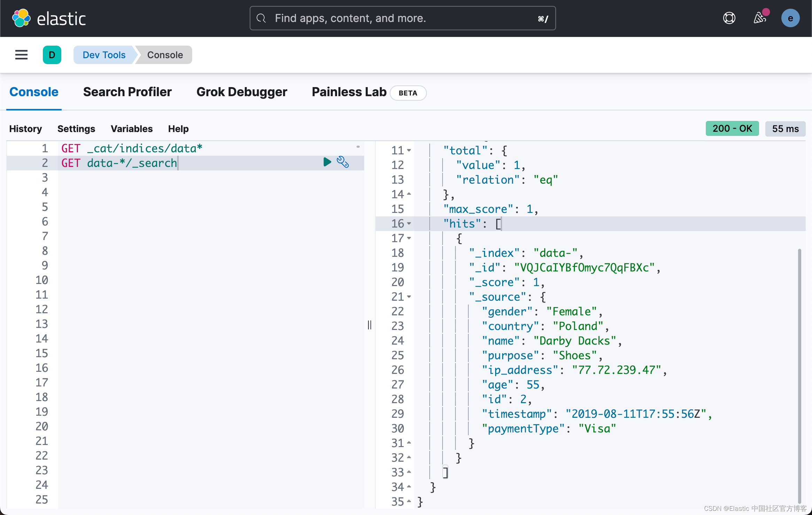Click the run query play button
This screenshot has width=812, height=515.
[328, 163]
